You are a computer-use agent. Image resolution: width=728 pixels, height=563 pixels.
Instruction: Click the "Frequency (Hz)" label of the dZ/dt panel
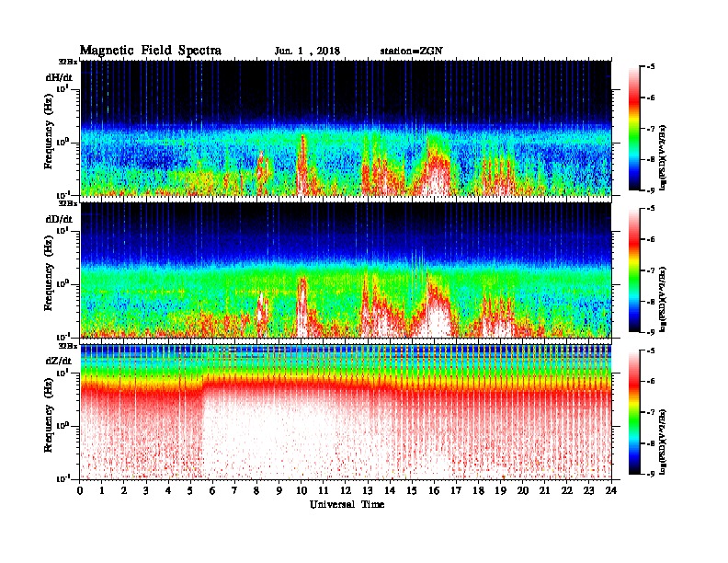[x=49, y=415]
